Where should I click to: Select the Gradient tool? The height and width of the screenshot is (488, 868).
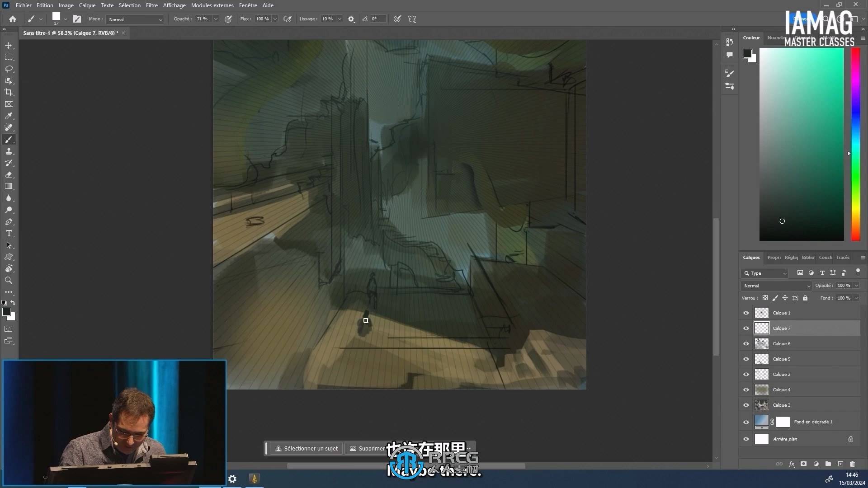click(x=9, y=187)
